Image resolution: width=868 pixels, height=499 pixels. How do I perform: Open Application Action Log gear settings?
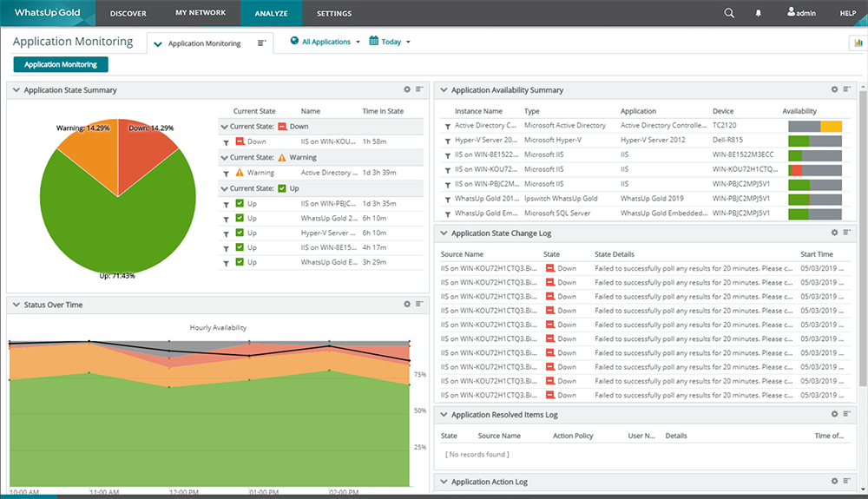coord(834,482)
